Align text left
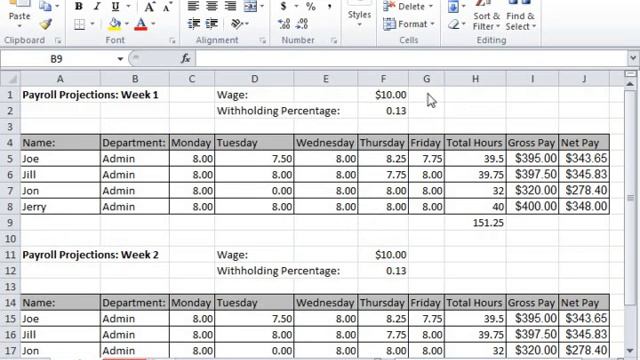 coord(193,6)
